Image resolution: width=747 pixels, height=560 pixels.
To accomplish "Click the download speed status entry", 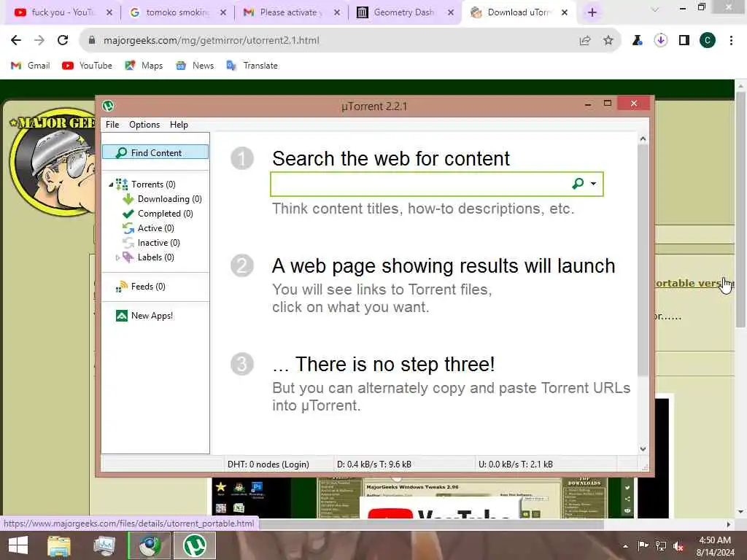I will click(374, 464).
